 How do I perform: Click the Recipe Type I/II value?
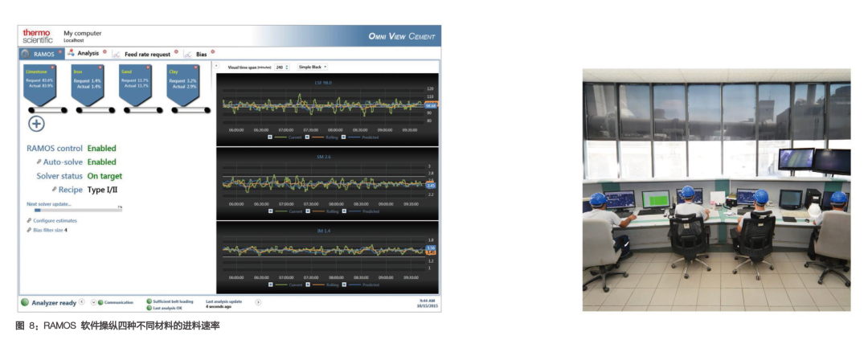102,190
